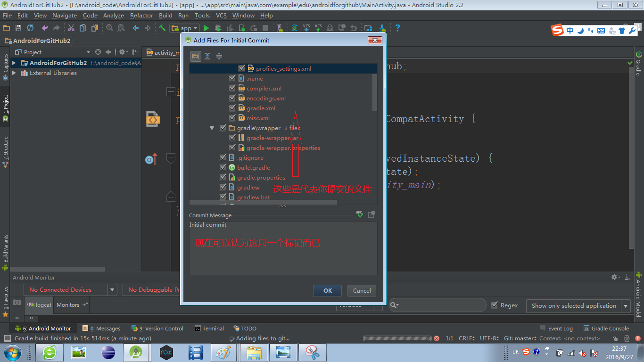
Task: Click the Adding files to git progress bar
Action: pos(397,338)
